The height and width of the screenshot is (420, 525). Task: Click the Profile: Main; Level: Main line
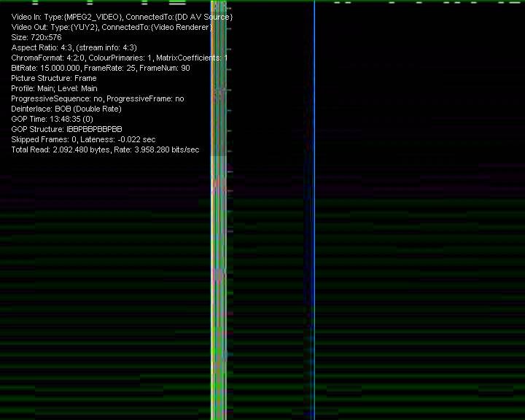pos(54,88)
